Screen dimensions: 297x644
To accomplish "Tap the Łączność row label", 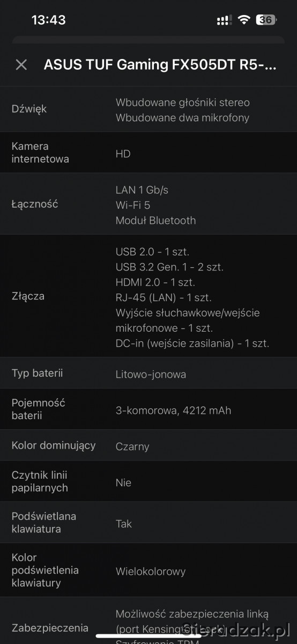I will [x=35, y=204].
